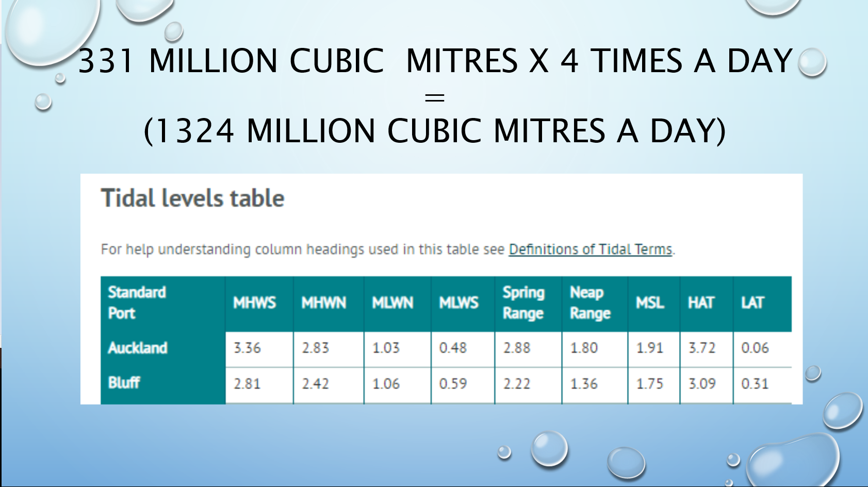Select Auckland's HAT value 3.72
This screenshot has width=868, height=487.
(x=702, y=348)
